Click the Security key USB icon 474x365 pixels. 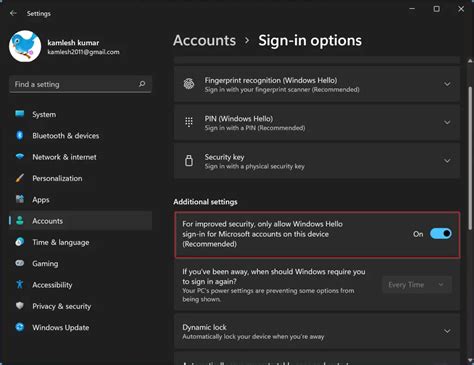pos(189,161)
